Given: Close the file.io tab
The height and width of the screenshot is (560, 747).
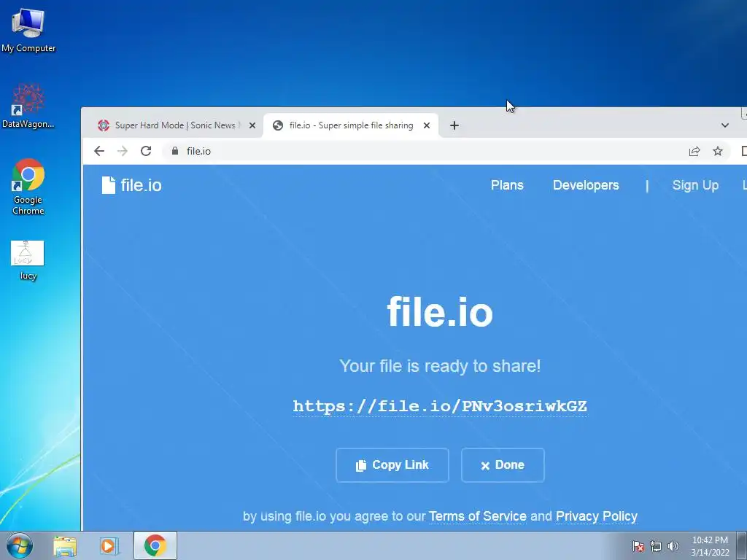Looking at the screenshot, I should 427,125.
